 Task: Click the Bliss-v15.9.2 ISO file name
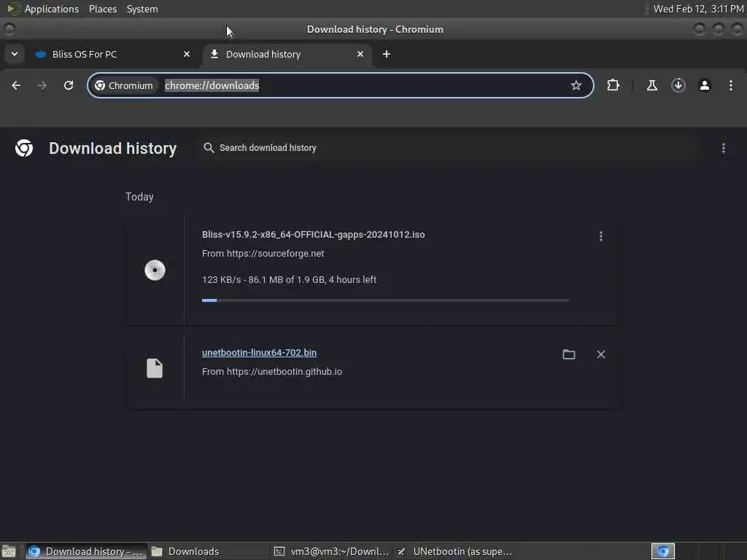[x=313, y=234]
